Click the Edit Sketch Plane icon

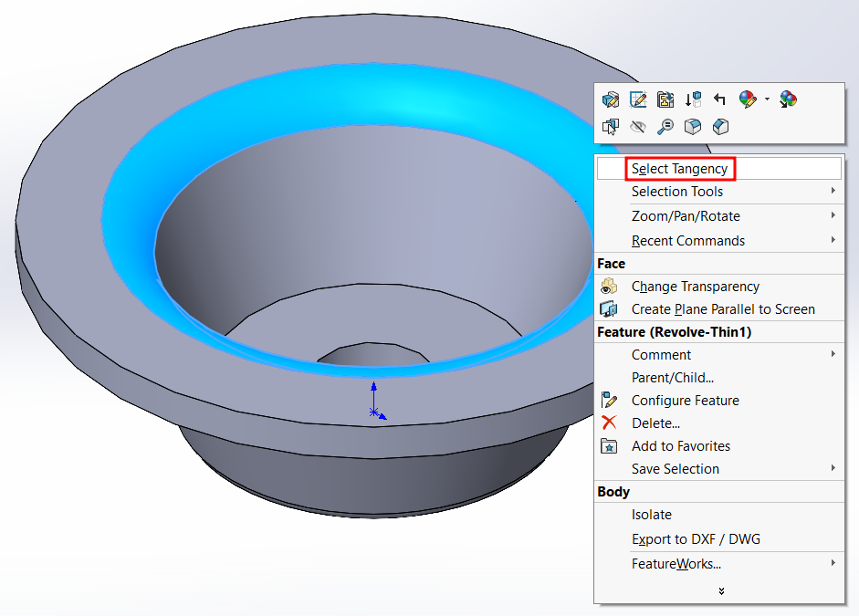pos(665,99)
